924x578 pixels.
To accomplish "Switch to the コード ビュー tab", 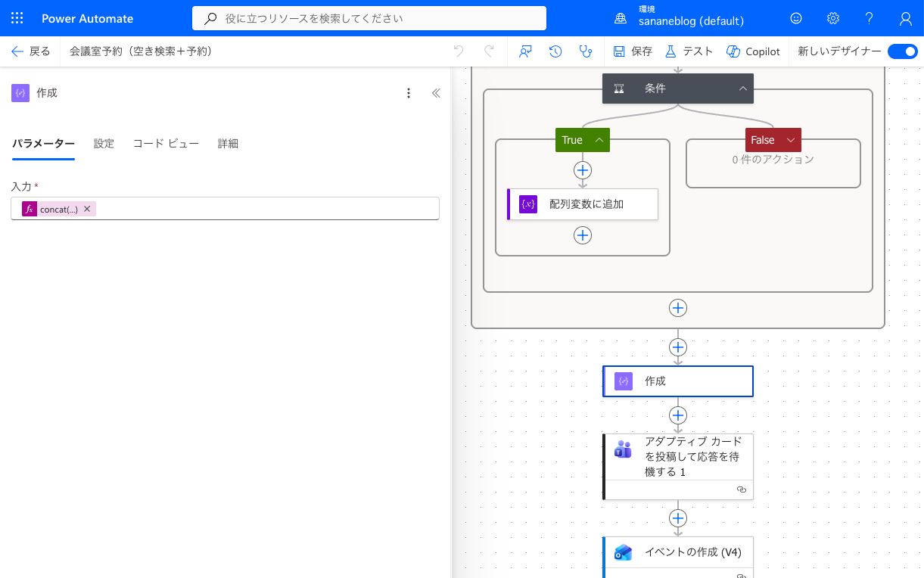I will pos(166,144).
